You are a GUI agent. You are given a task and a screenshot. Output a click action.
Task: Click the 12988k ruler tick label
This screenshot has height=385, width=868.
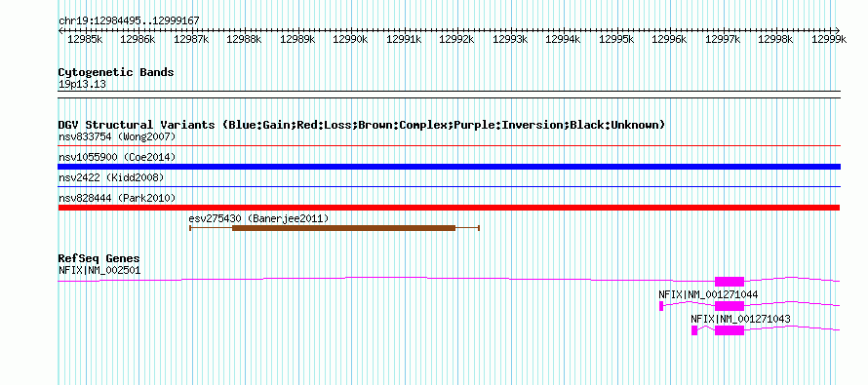pos(245,39)
